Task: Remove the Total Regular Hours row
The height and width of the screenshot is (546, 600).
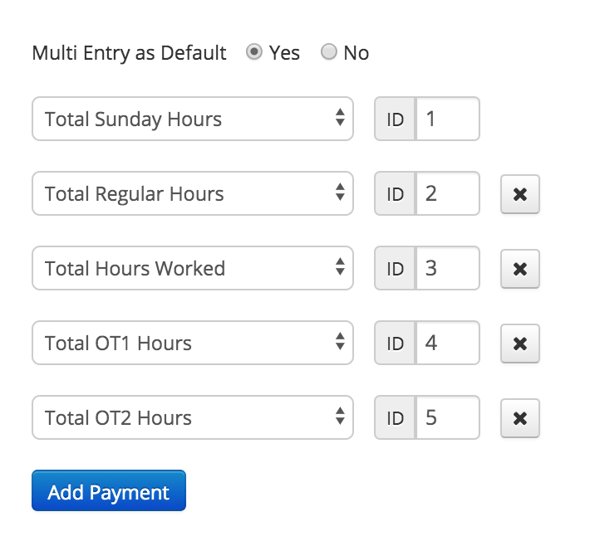Action: [520, 194]
